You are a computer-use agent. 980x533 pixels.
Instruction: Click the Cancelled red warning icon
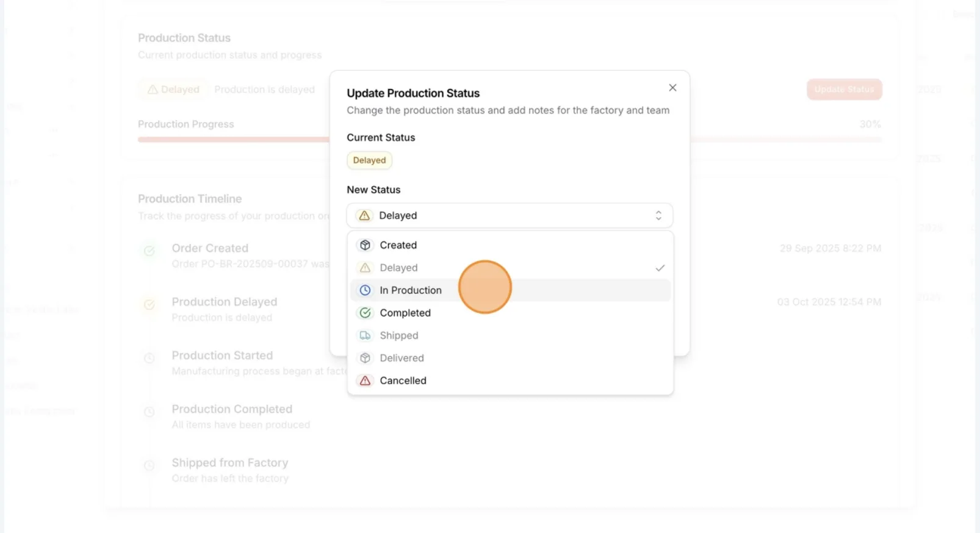pyautogui.click(x=365, y=381)
